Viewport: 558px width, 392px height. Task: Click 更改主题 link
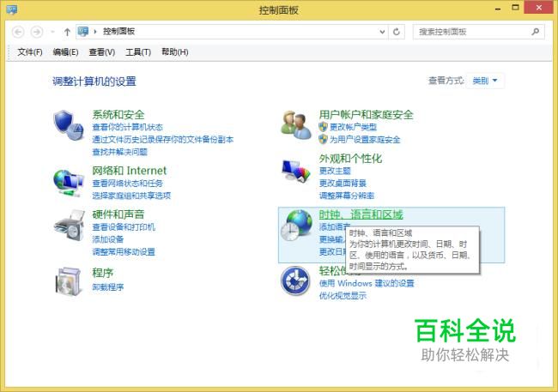[x=335, y=171]
